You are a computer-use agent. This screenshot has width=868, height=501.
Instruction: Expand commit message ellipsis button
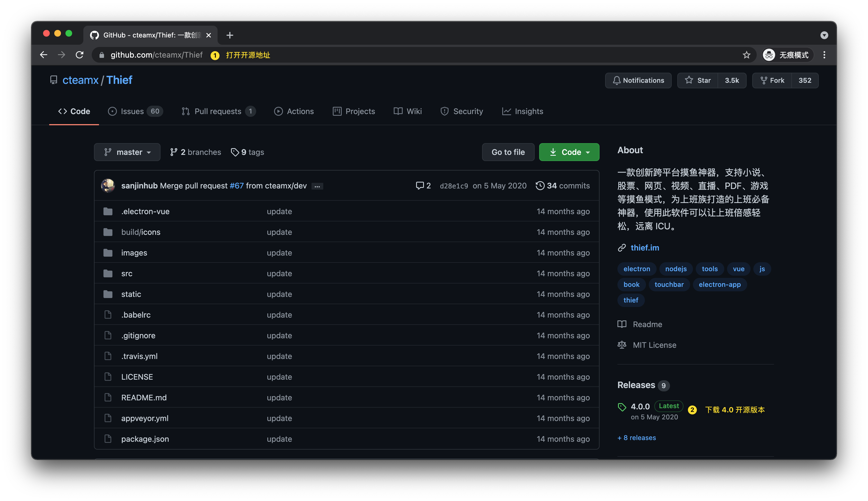(x=317, y=186)
